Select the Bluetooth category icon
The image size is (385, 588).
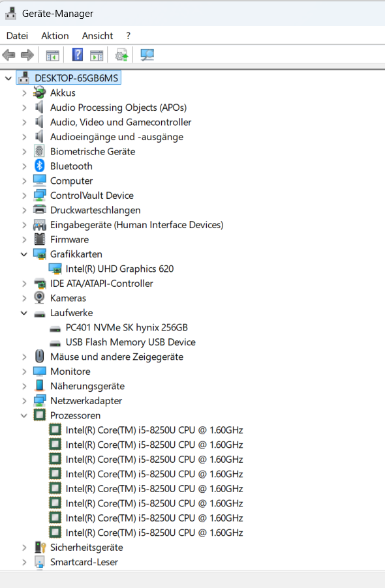pos(39,166)
